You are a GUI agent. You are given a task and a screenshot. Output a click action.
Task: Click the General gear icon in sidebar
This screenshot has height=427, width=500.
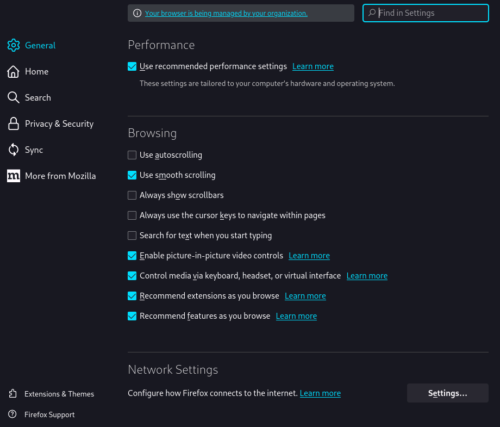click(x=13, y=45)
